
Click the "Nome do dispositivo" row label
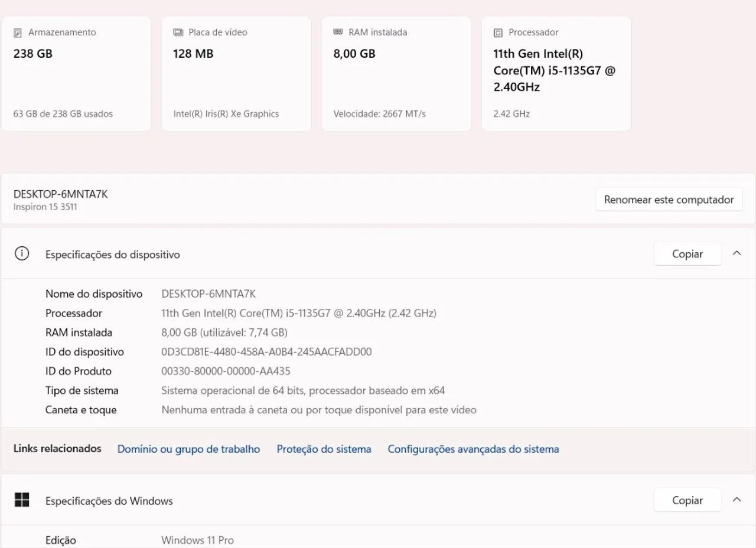94,294
